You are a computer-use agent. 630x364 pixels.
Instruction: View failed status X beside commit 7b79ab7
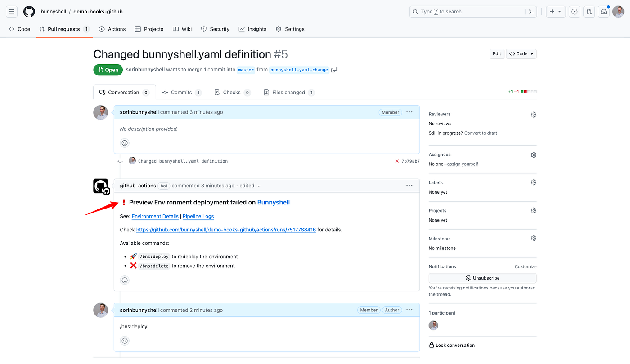[x=397, y=161]
